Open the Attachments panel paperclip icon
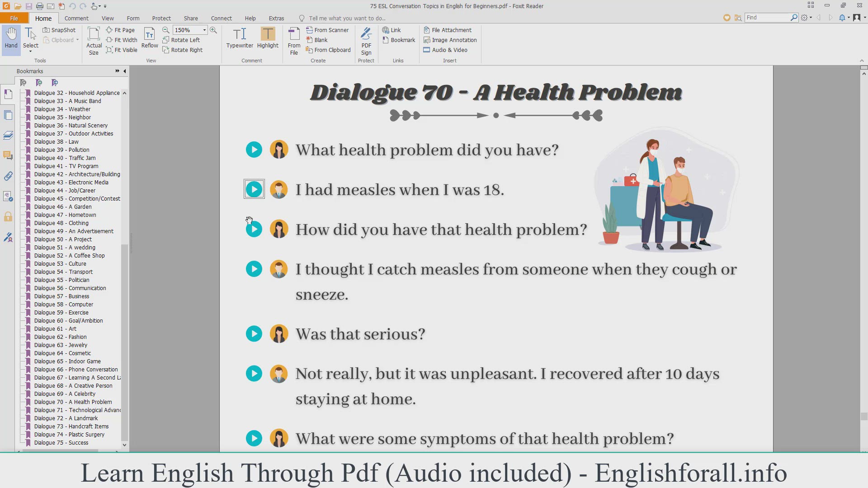868x488 pixels. click(8, 176)
